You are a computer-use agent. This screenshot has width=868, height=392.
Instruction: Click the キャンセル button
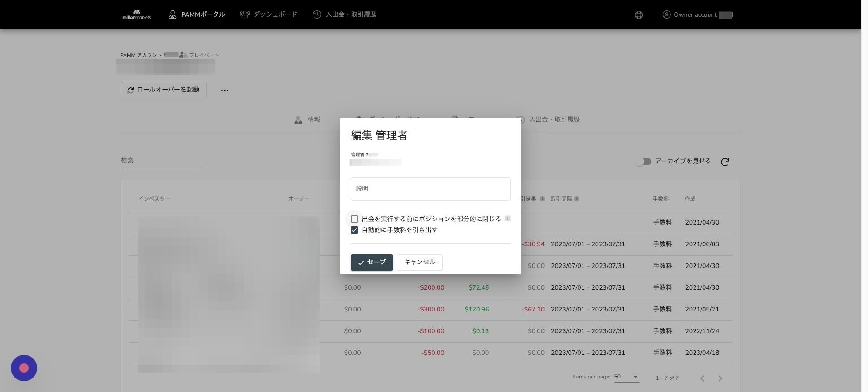click(420, 263)
